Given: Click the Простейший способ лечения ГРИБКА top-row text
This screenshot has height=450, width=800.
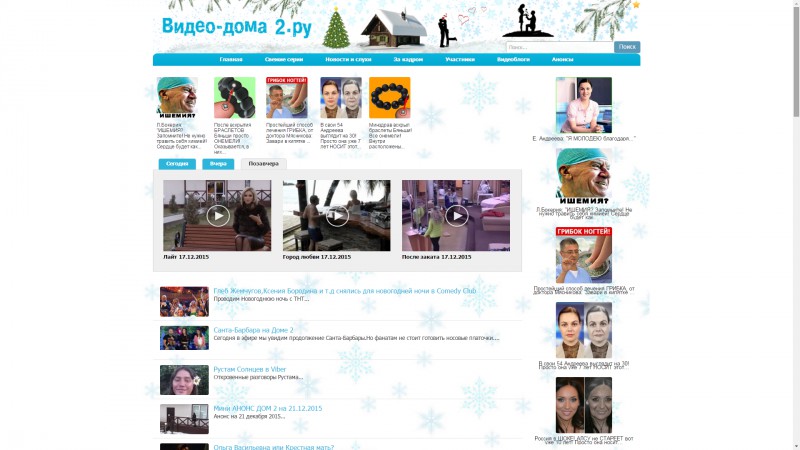Looking at the screenshot, I should (x=289, y=133).
